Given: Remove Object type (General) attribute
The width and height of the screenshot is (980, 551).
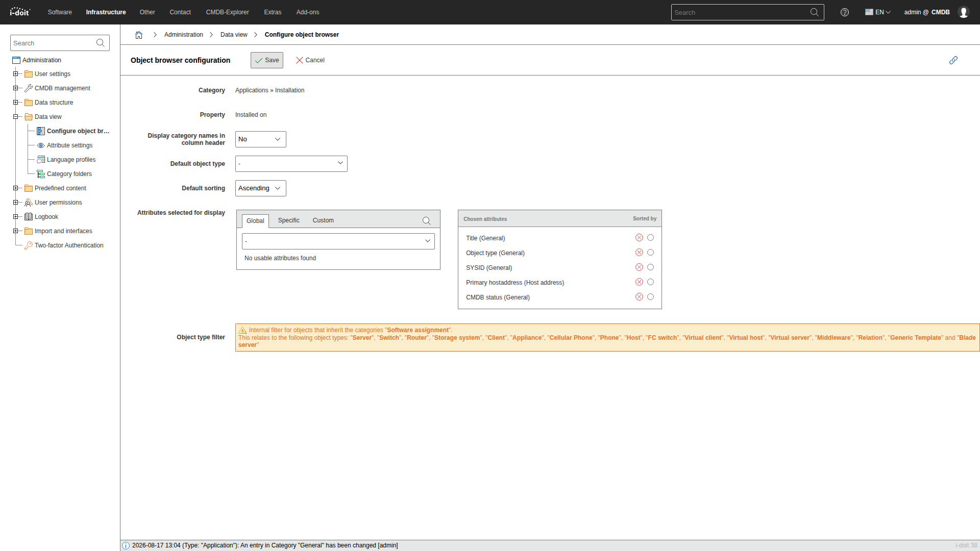Looking at the screenshot, I should point(639,253).
